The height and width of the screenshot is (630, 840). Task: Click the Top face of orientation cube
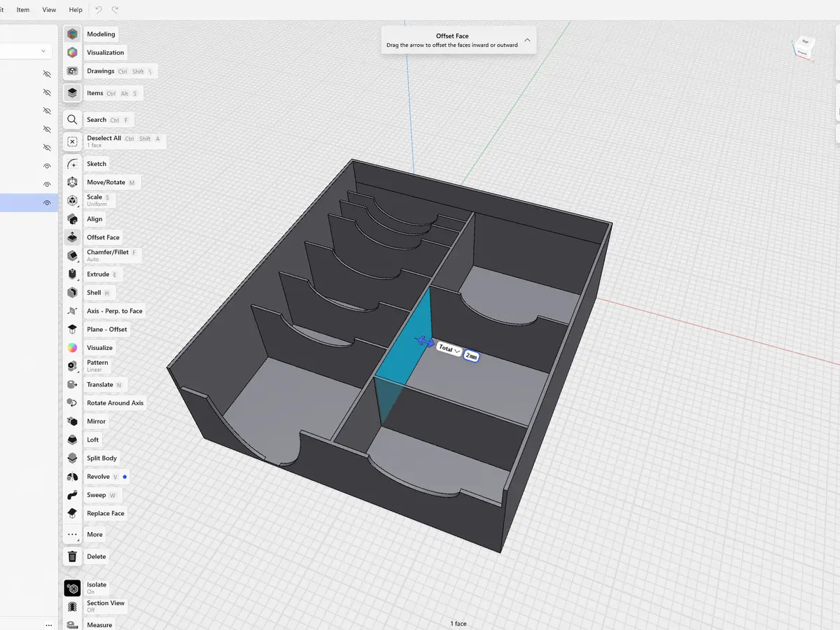point(806,42)
